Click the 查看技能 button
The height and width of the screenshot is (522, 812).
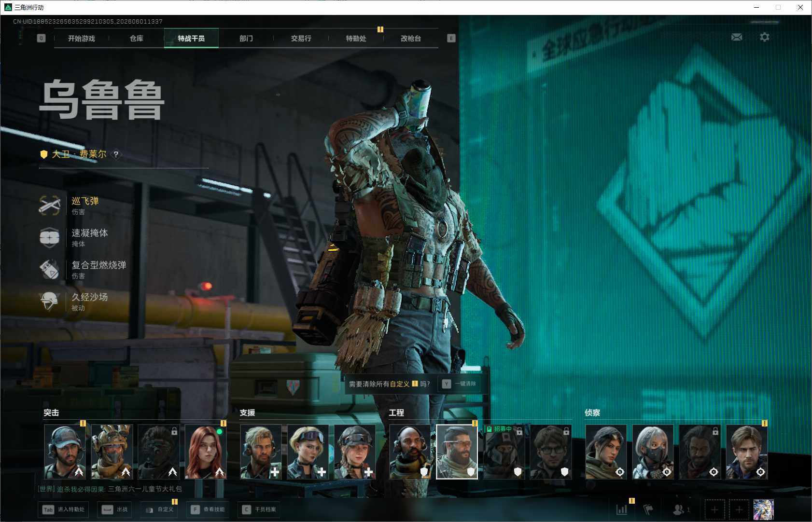coord(208,509)
